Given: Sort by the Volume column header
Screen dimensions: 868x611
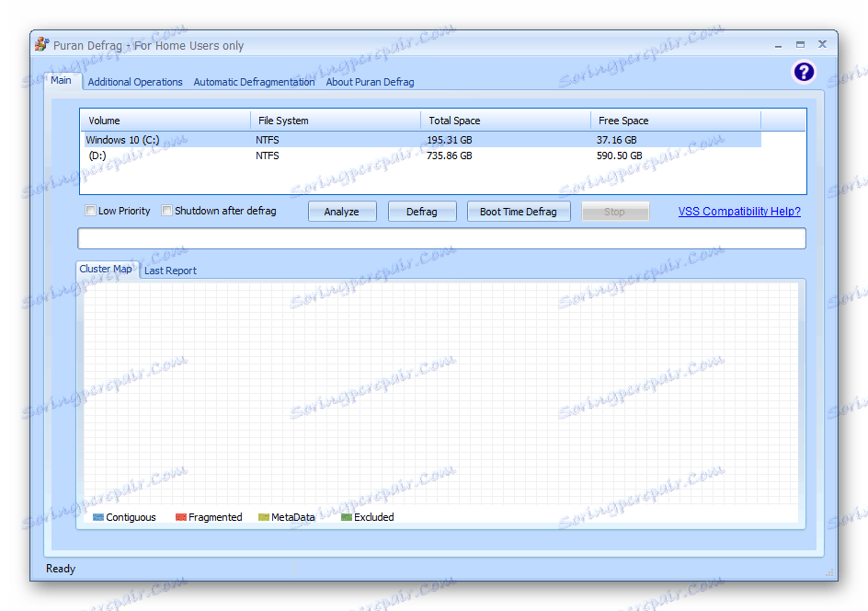Looking at the screenshot, I should pos(166,121).
